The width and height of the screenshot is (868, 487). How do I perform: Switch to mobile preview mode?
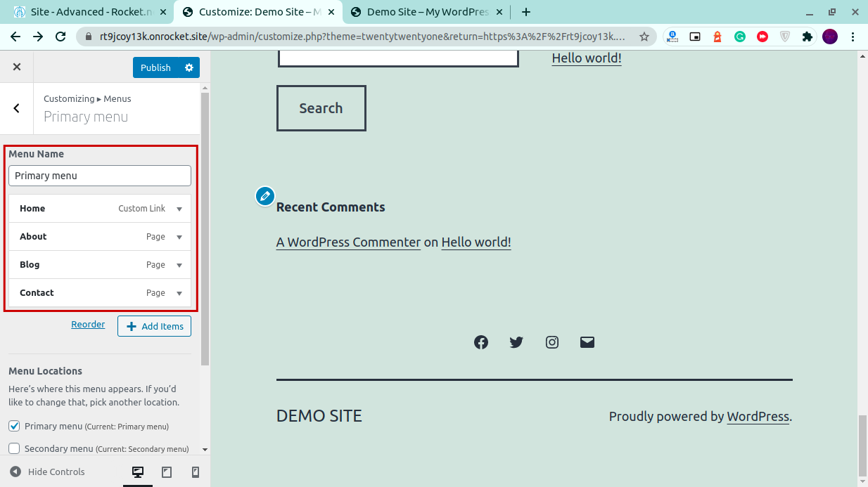[x=196, y=472]
